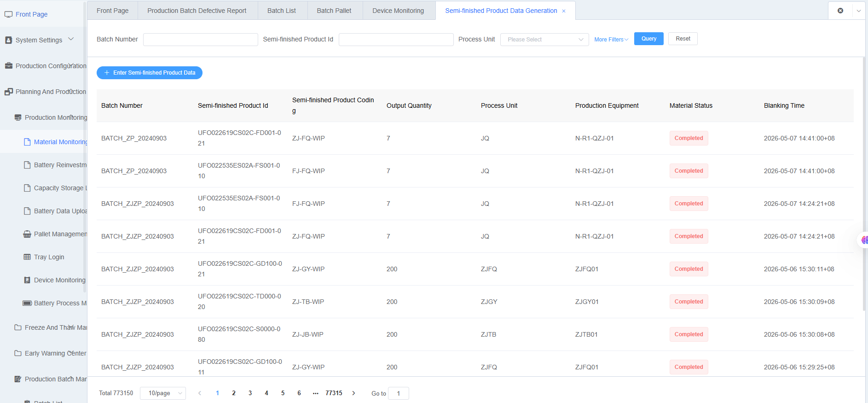Click the Production Batch Management edit icon

pyautogui.click(x=18, y=379)
